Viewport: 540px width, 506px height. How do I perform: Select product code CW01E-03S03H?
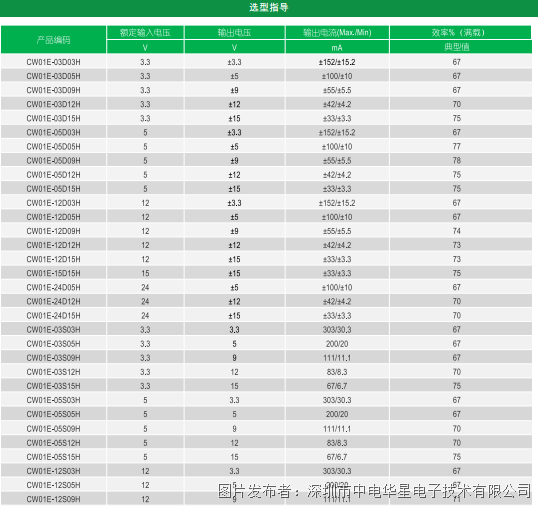point(53,330)
